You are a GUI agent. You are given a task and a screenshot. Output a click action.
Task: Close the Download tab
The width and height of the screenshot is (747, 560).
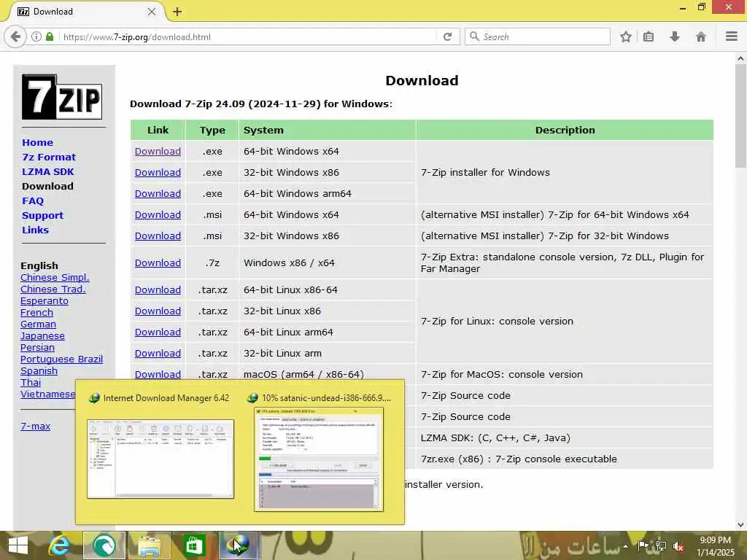click(x=152, y=12)
